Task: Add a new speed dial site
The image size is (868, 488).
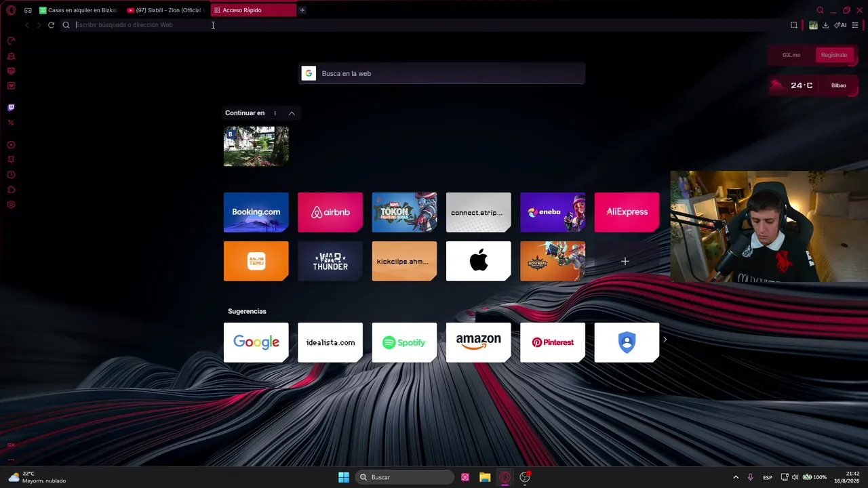Action: tap(625, 261)
